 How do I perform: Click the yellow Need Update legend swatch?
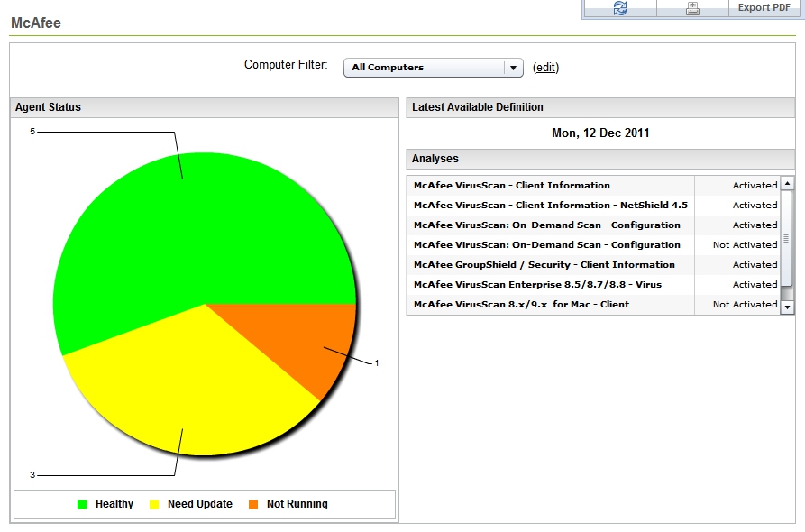pos(154,505)
